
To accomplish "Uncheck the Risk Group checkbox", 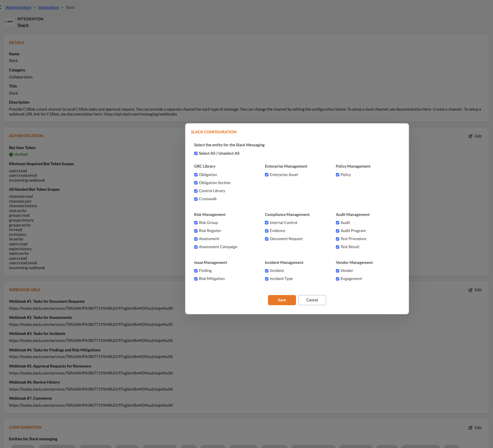I will [x=196, y=223].
